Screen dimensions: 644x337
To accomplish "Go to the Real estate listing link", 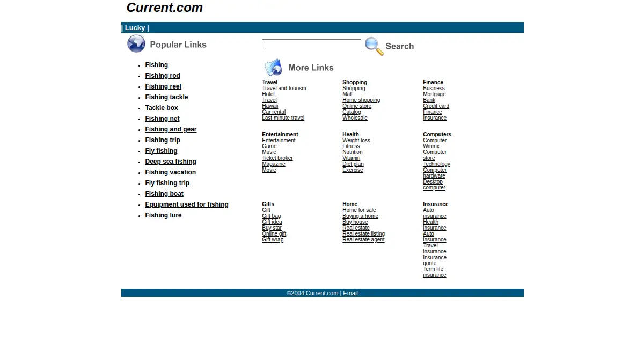I will (363, 234).
